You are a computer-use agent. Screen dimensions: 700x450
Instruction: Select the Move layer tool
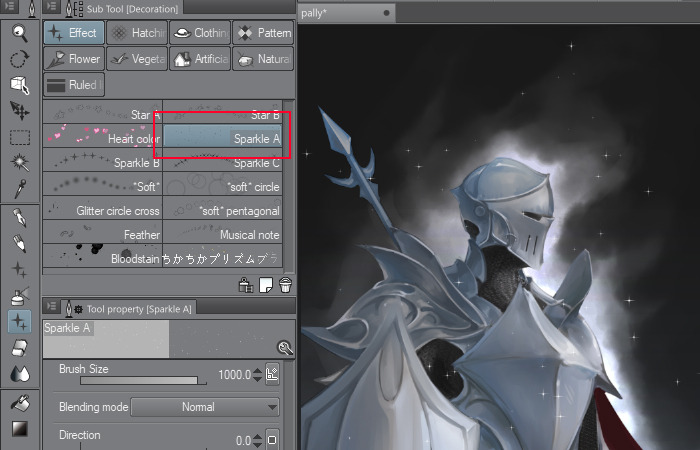[20, 111]
